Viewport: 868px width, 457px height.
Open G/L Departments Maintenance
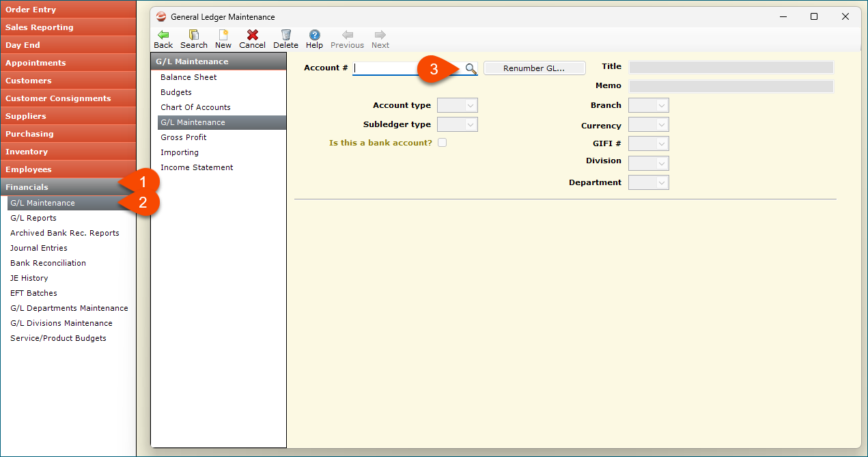click(69, 308)
